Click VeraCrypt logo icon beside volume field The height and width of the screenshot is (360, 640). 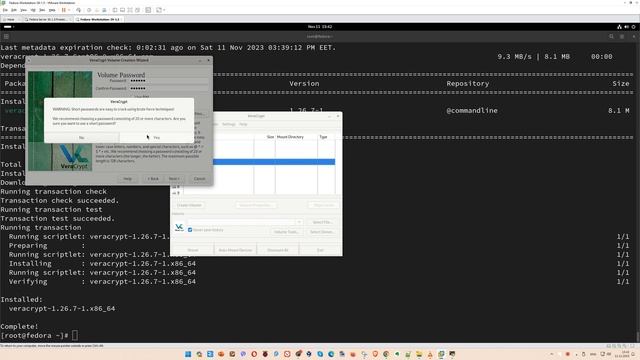[x=179, y=227]
